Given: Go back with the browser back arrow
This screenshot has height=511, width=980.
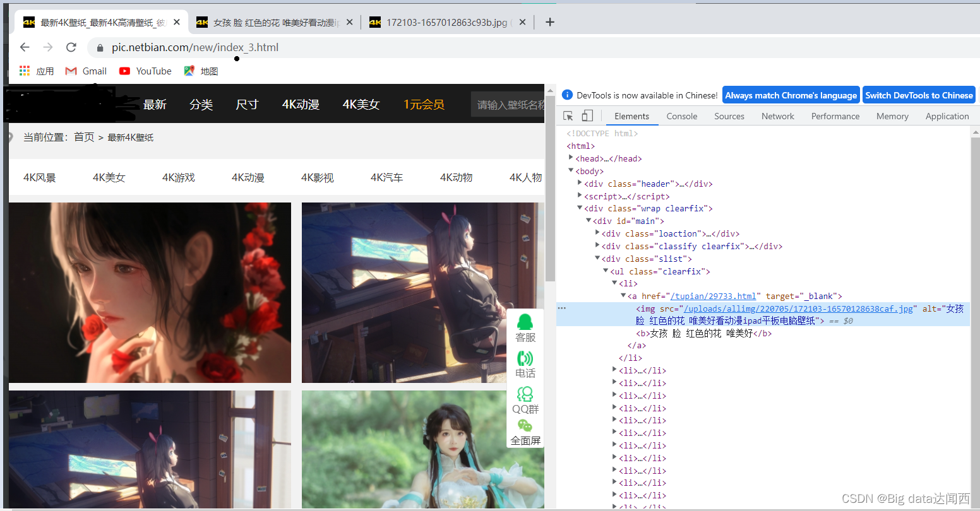Looking at the screenshot, I should coord(25,47).
